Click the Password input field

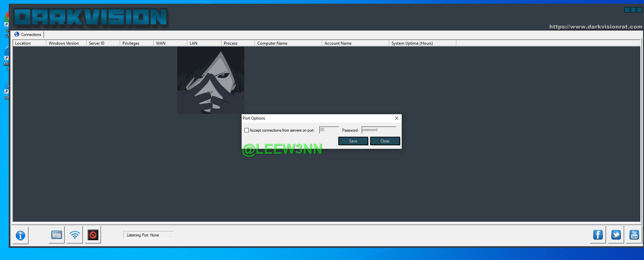pos(379,130)
